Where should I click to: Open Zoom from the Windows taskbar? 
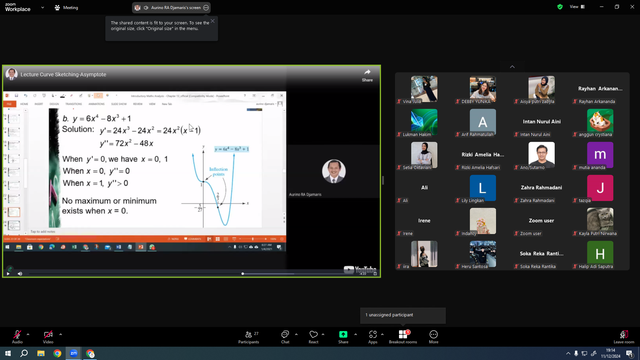pyautogui.click(x=74, y=353)
